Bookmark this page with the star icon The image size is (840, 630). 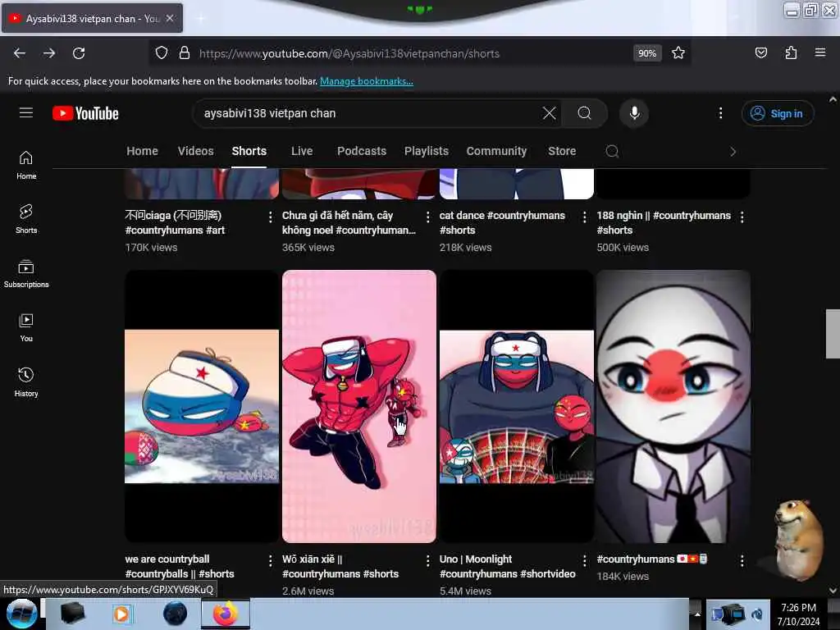(678, 53)
